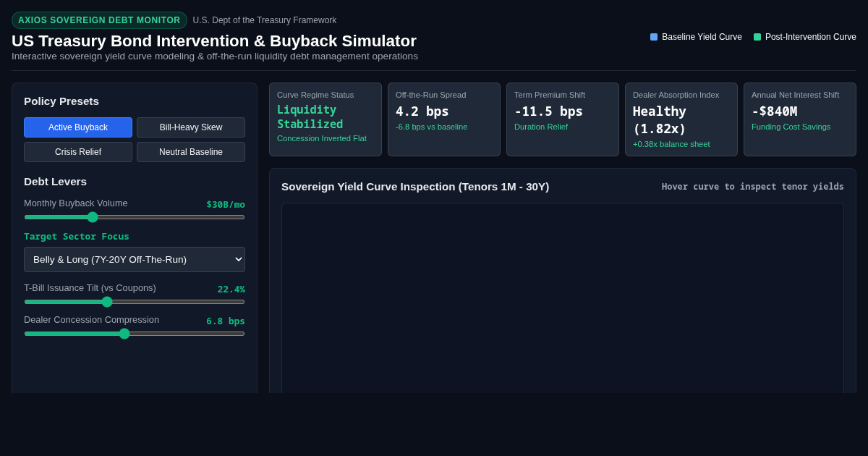868x456 pixels.
Task: Click the '-6.8 bps vs baseline' caption
Action: [432, 127]
